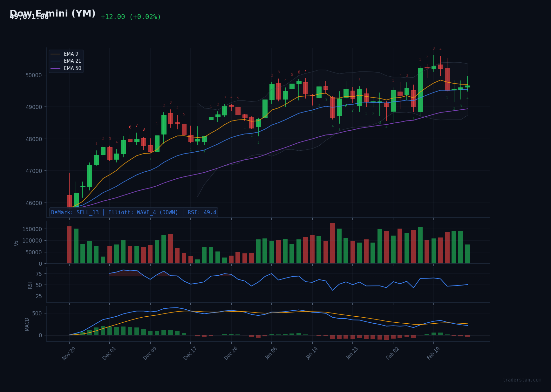This screenshot has width=551, height=392.
Task: Click the tallest red volume bar mid-January
Action: 333,243
